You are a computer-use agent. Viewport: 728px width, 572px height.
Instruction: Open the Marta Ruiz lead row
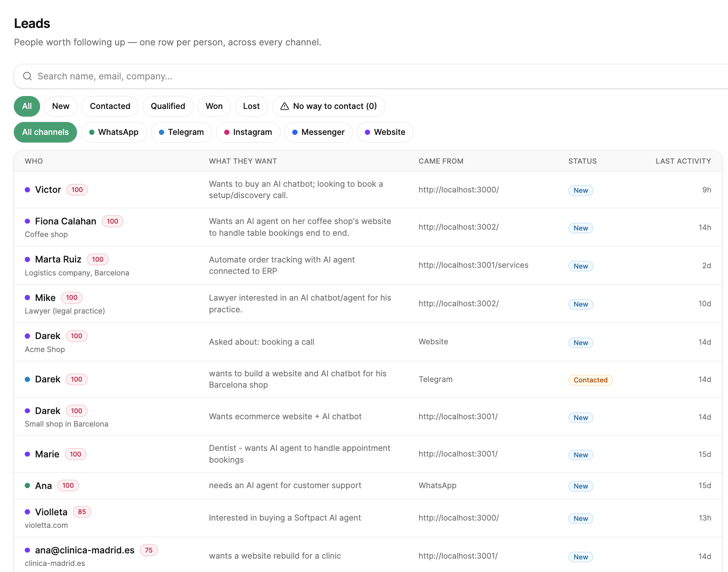coord(368,265)
